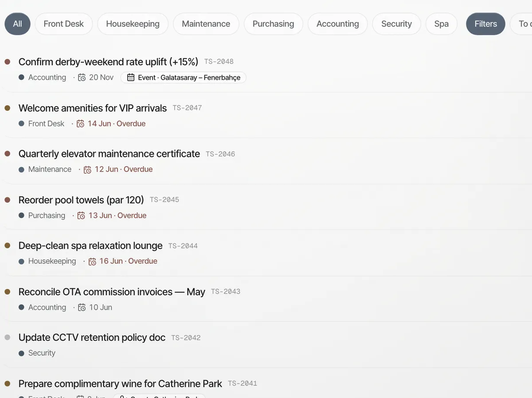The width and height of the screenshot is (532, 398).
Task: Click the overdue icon beside 16 Jun
Action: [x=92, y=261]
